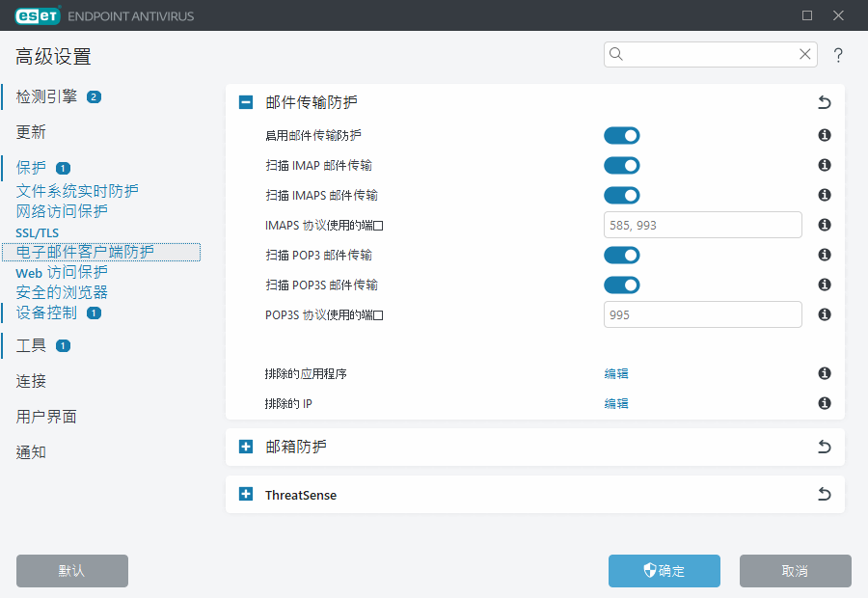Click the badge 1 next to 保护

(x=63, y=168)
